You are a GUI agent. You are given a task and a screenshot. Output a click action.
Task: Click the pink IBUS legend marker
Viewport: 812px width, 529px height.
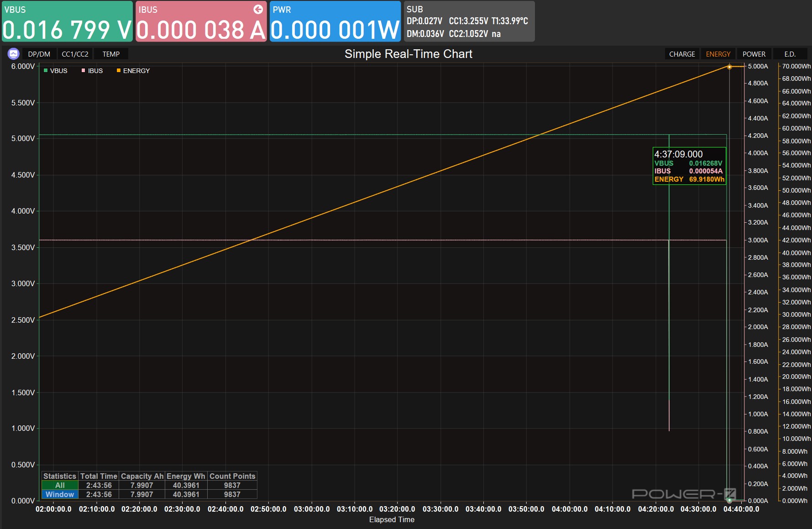click(x=84, y=71)
